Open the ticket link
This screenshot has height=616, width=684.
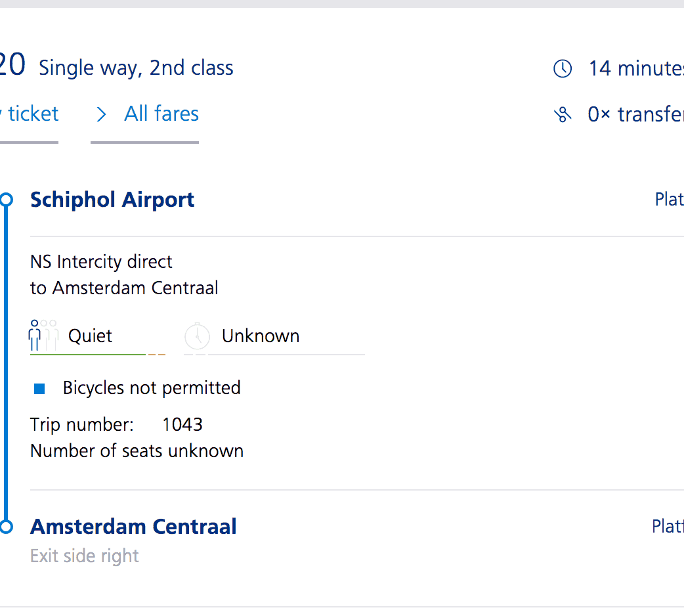pos(33,114)
